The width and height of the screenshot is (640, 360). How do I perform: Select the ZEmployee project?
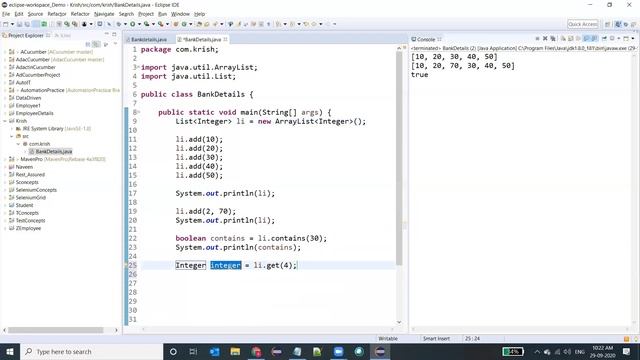(28, 228)
